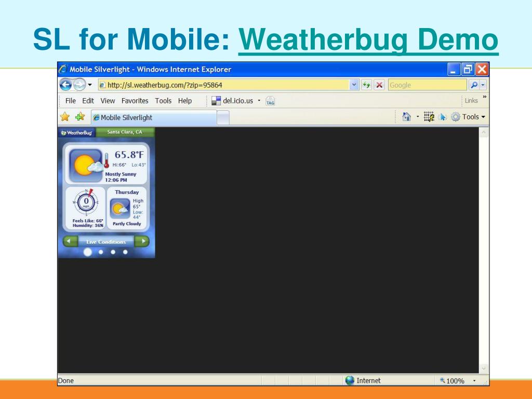Select the third page indicator dot
This screenshot has height=399, width=532.
pyautogui.click(x=113, y=252)
